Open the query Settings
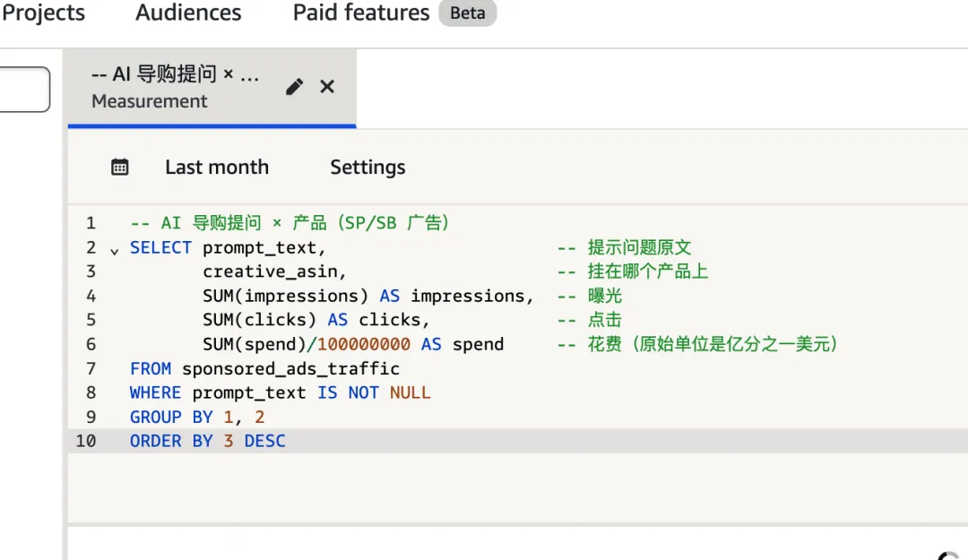Viewport: 968px width, 560px height. click(367, 168)
